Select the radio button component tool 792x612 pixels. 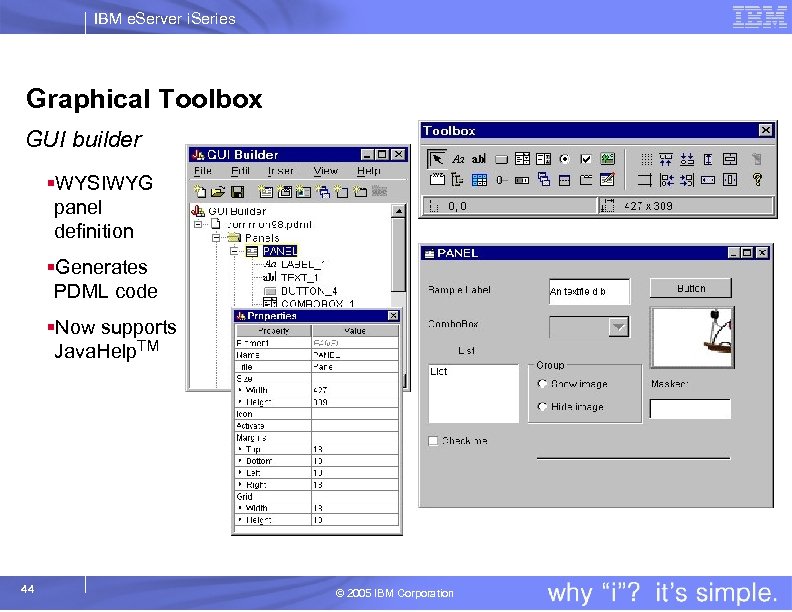click(565, 160)
